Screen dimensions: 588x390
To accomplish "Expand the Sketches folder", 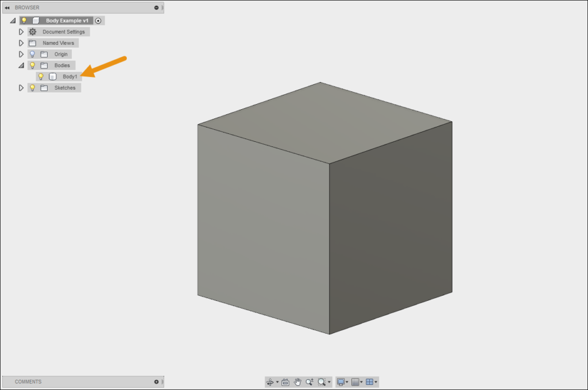I will (21, 87).
